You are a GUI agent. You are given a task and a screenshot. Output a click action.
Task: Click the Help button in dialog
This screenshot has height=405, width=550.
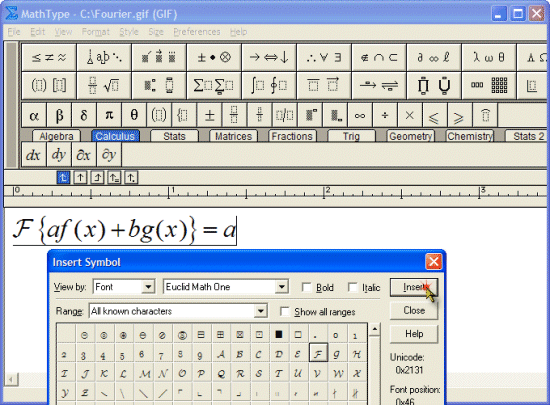tap(414, 333)
